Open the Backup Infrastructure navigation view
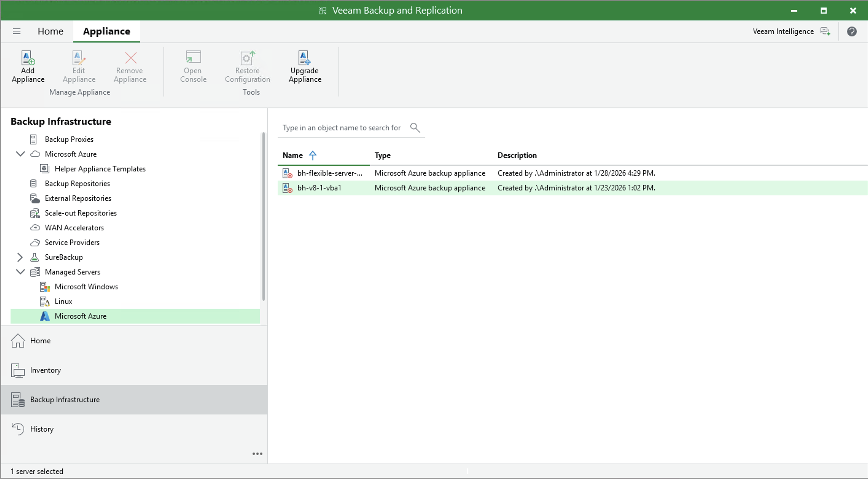The image size is (868, 479). (x=134, y=399)
